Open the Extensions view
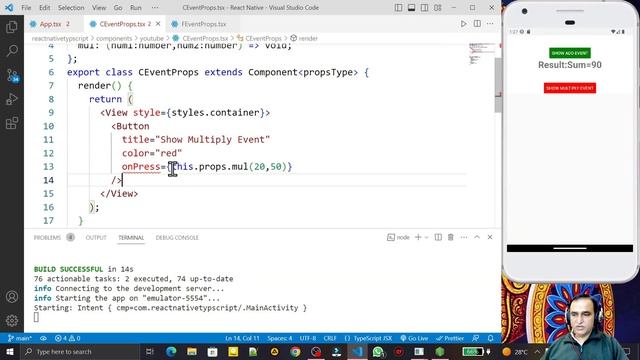Image resolution: width=640 pixels, height=360 pixels. click(x=12, y=123)
